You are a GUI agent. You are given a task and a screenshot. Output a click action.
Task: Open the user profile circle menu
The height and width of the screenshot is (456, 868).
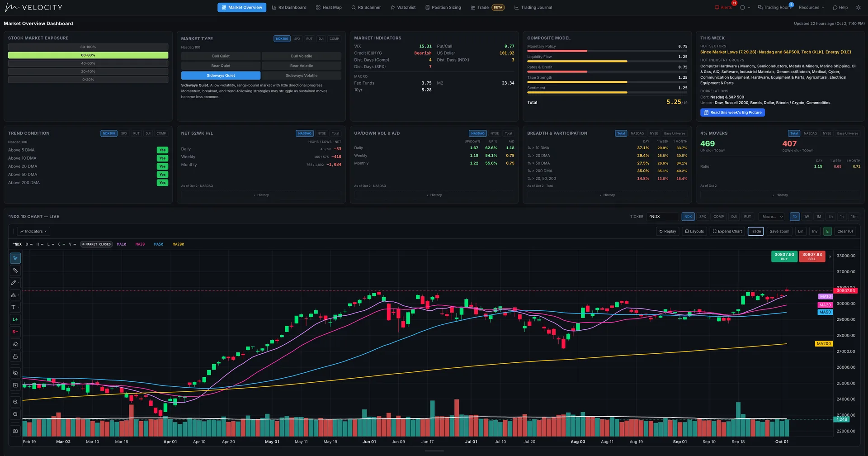point(745,7)
